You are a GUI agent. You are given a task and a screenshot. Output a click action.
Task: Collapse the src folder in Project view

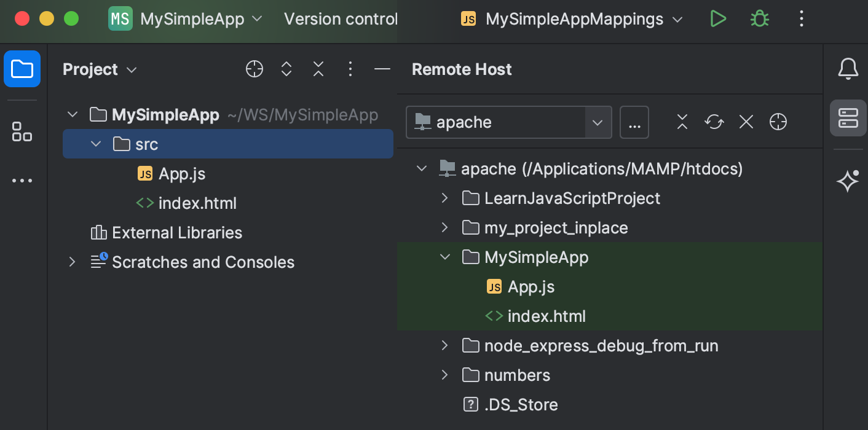pyautogui.click(x=96, y=144)
